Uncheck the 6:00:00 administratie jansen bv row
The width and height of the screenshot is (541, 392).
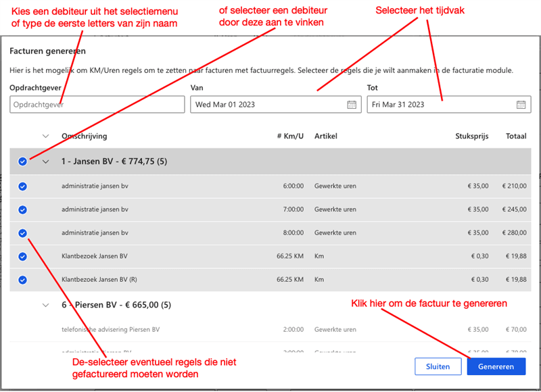tap(22, 187)
